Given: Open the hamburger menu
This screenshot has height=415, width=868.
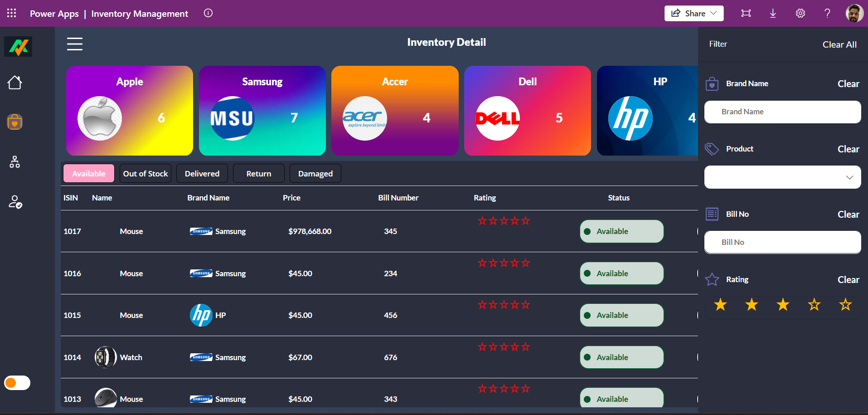Looking at the screenshot, I should coord(75,44).
